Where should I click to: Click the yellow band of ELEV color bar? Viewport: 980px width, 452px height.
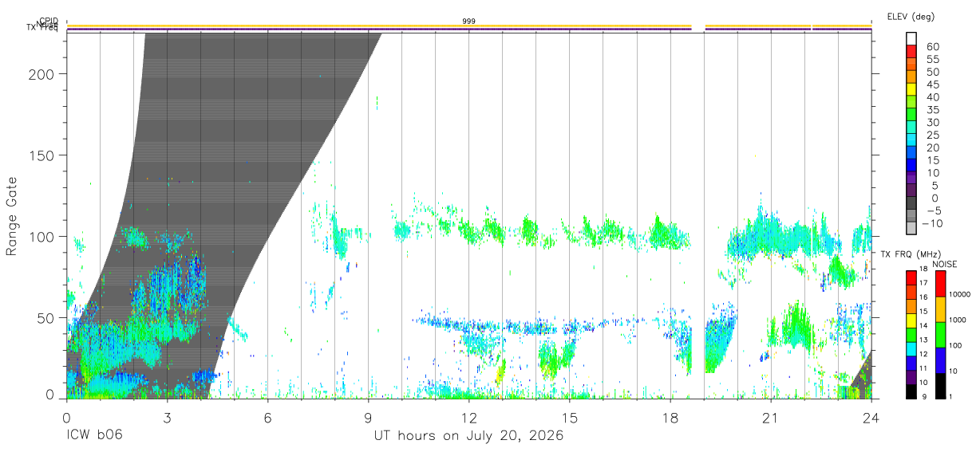pyautogui.click(x=911, y=91)
